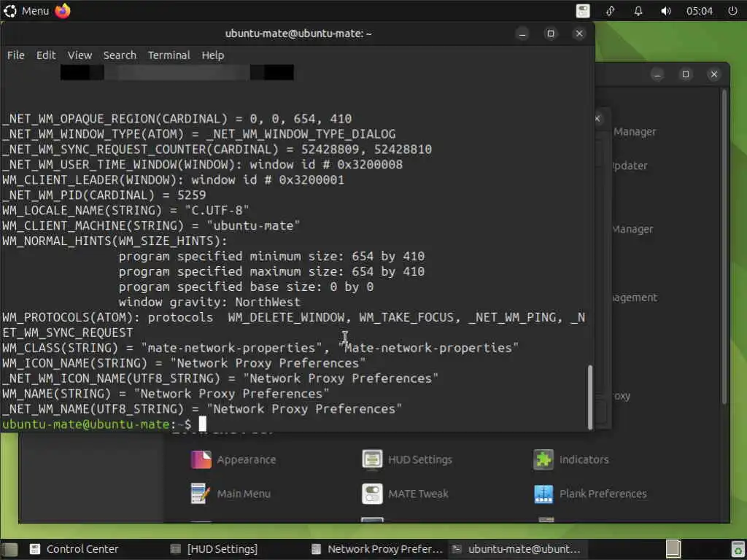The height and width of the screenshot is (560, 747).
Task: Open the network connection indicator
Action: pyautogui.click(x=611, y=10)
